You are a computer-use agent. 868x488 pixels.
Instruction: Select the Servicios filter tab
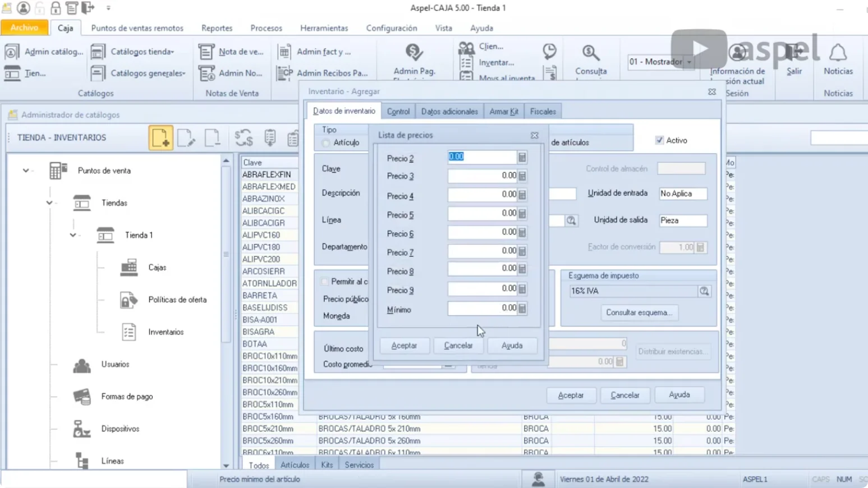tap(359, 465)
